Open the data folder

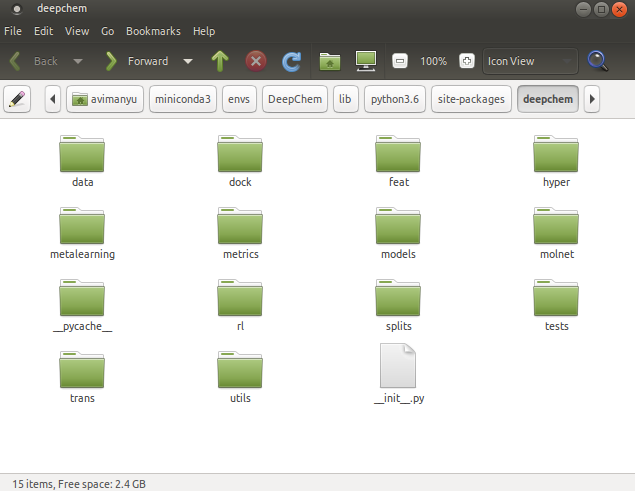click(82, 161)
